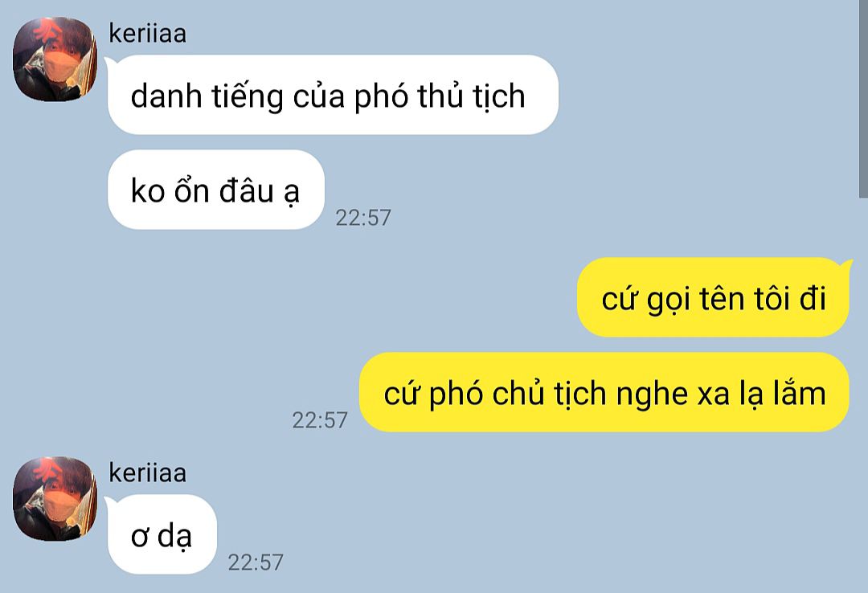This screenshot has width=868, height=593.
Task: Tap the yellow 'cứ gọi tên tôi đi' bubble
Action: 713,297
